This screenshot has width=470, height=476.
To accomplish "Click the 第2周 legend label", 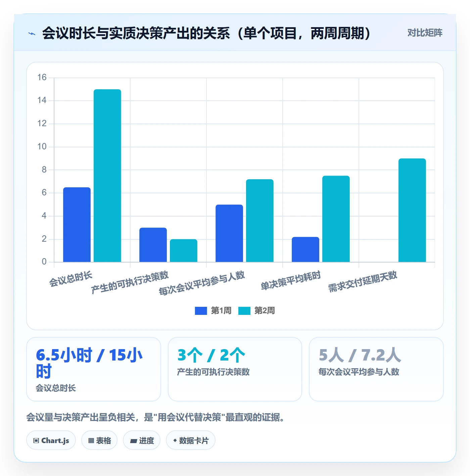I will (x=265, y=311).
